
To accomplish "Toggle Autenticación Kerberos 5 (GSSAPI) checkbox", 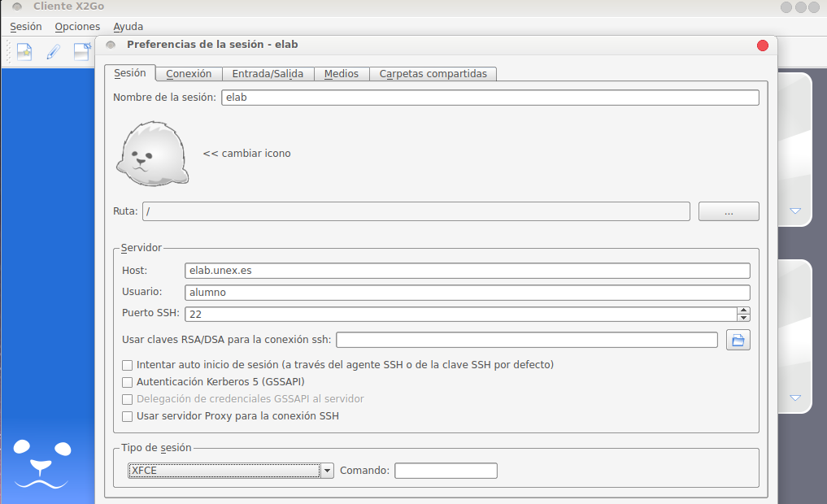I will [x=127, y=382].
